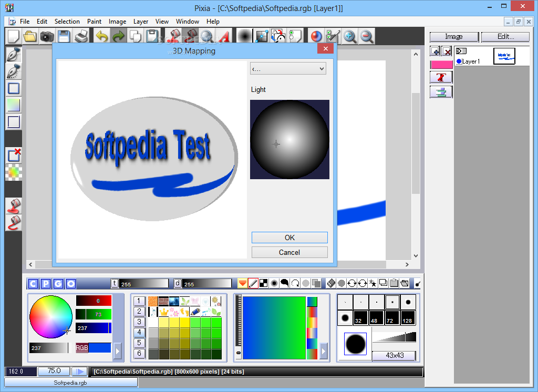Screen dimensions: 538x392
Task: Click the red T icon in layer panel
Action: [x=441, y=77]
